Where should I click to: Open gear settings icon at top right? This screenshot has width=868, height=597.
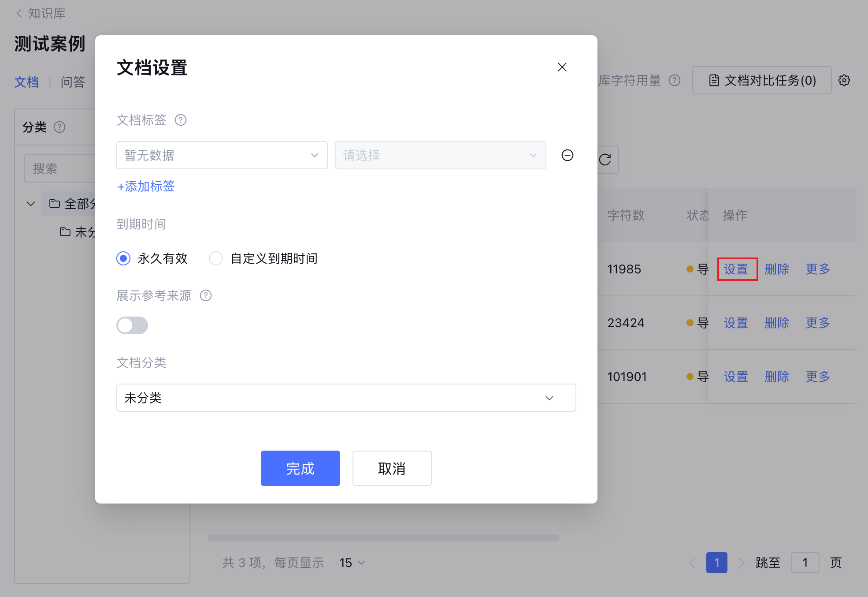click(x=844, y=80)
